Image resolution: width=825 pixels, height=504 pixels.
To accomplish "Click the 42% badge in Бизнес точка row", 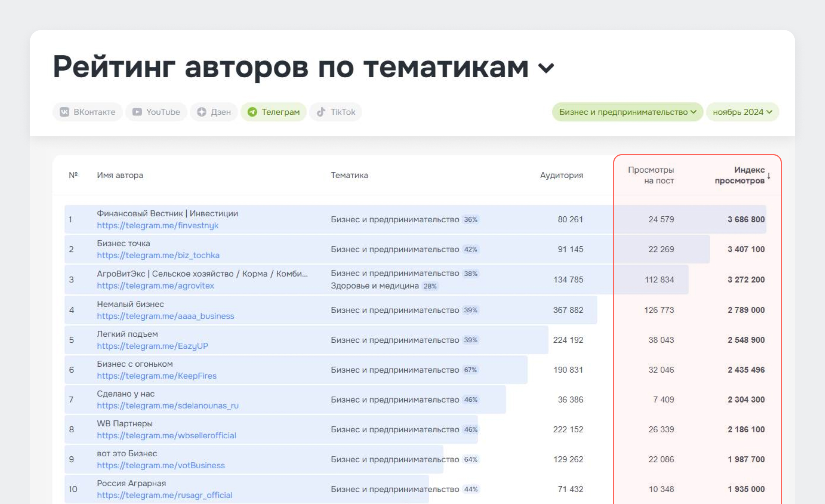I will pyautogui.click(x=471, y=249).
